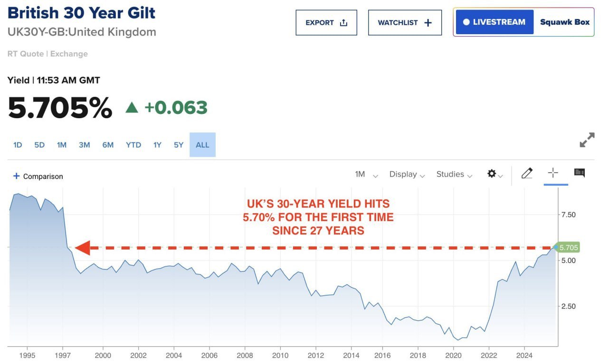Select the 5Y time range tab
The image size is (608, 364).
click(179, 145)
